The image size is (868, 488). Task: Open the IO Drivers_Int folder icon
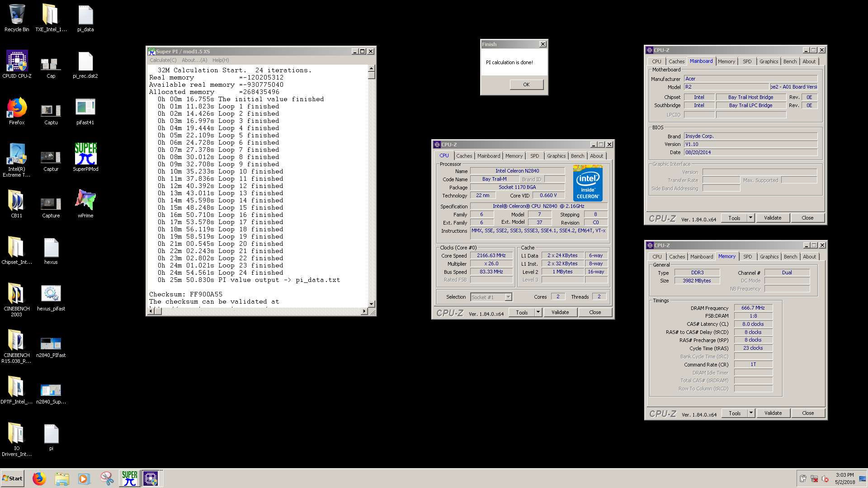coord(17,439)
